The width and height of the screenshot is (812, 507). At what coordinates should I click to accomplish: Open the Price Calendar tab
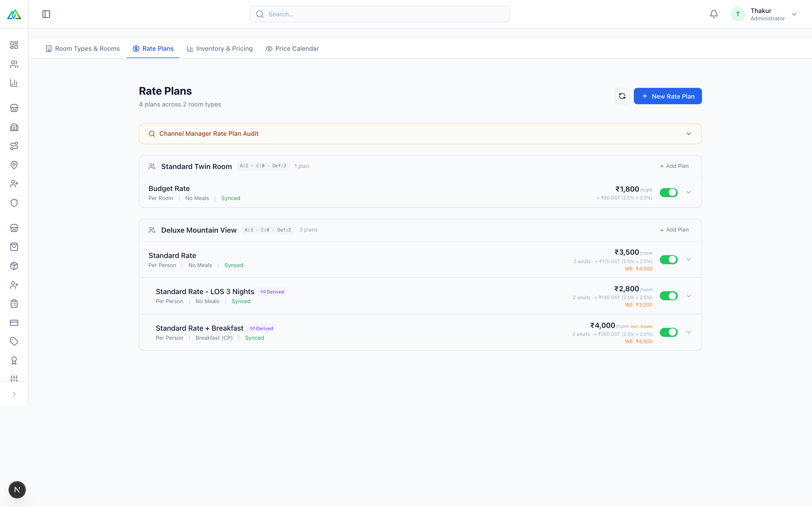point(292,49)
